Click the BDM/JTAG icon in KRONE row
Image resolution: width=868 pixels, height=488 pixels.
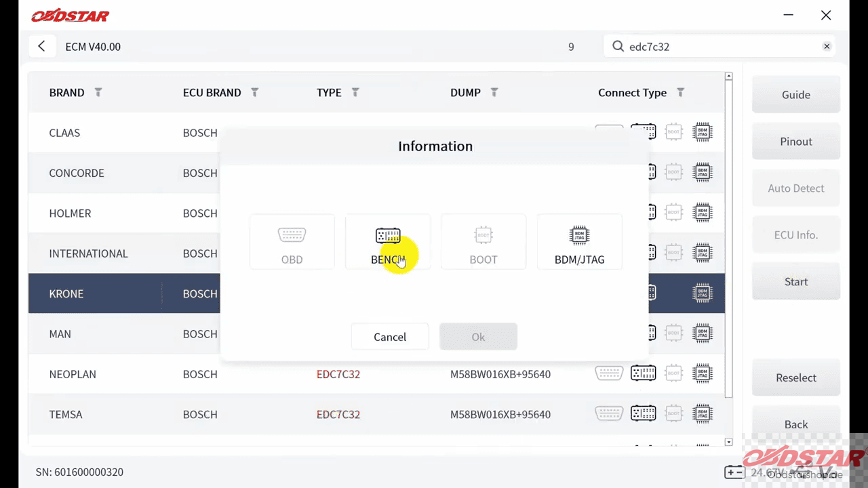[x=703, y=293]
